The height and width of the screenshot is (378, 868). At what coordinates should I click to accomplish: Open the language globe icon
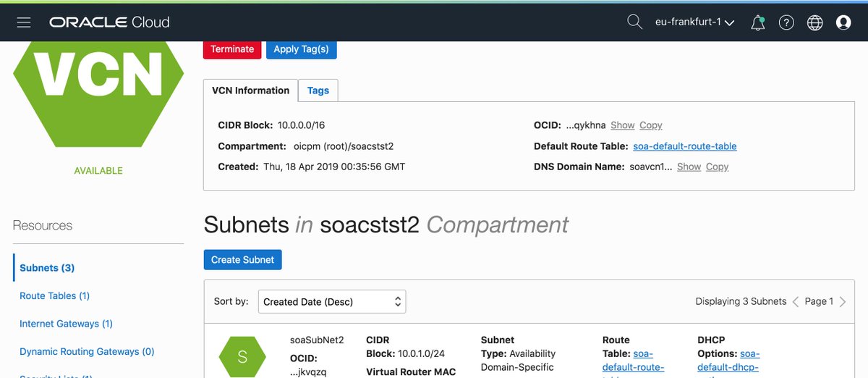815,22
